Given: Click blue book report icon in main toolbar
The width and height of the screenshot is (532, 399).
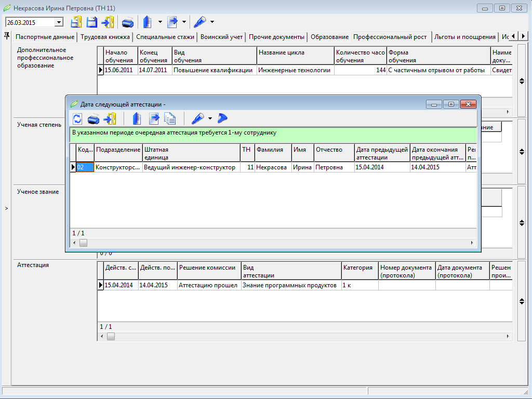Looking at the screenshot, I should (x=148, y=22).
